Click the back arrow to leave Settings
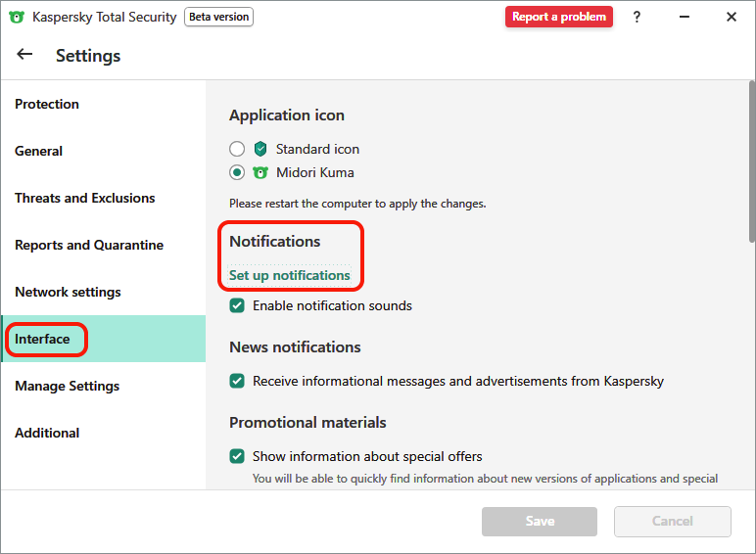 24,55
